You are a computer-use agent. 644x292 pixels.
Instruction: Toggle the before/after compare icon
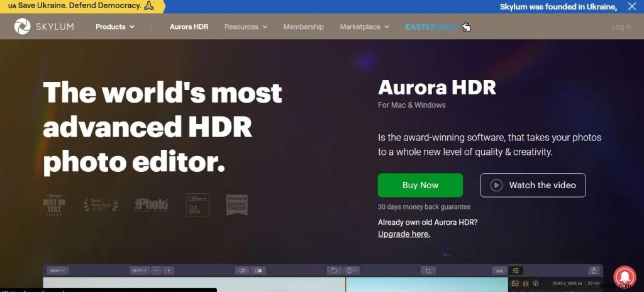click(x=258, y=270)
